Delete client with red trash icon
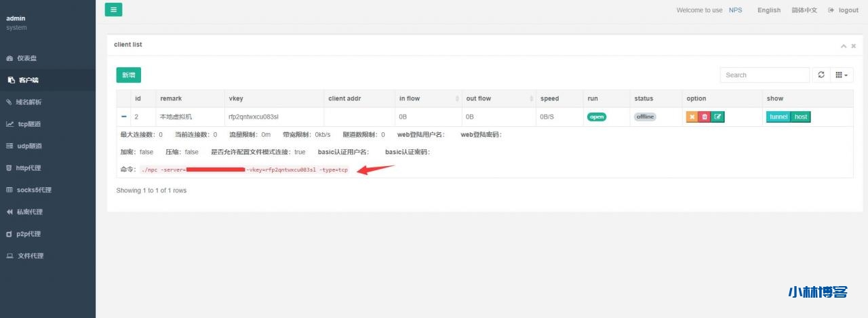The image size is (868, 318). point(705,117)
